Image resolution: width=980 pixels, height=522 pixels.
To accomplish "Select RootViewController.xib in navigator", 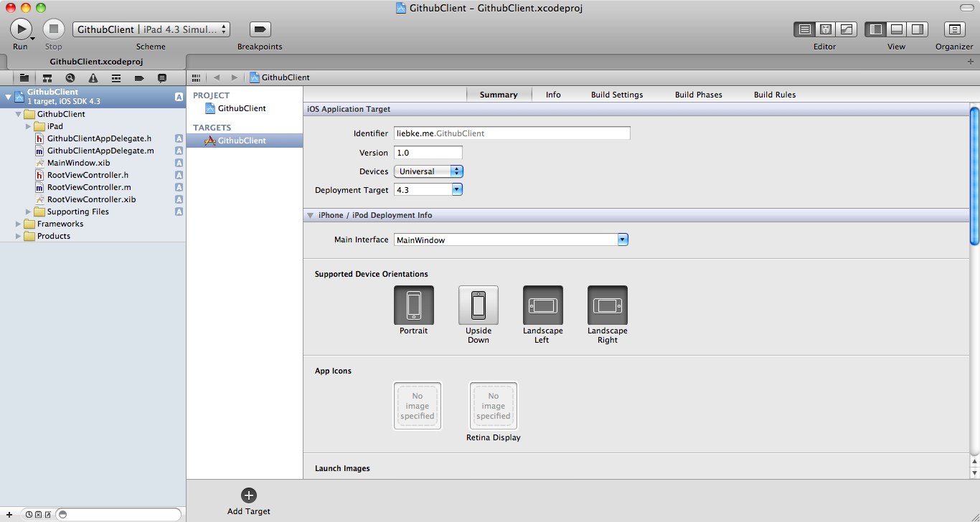I will coord(91,199).
